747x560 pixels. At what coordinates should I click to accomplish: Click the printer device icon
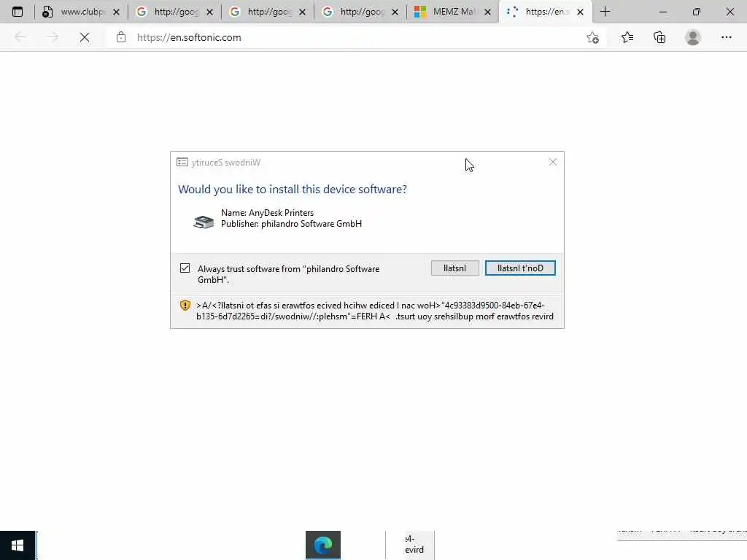pos(204,222)
